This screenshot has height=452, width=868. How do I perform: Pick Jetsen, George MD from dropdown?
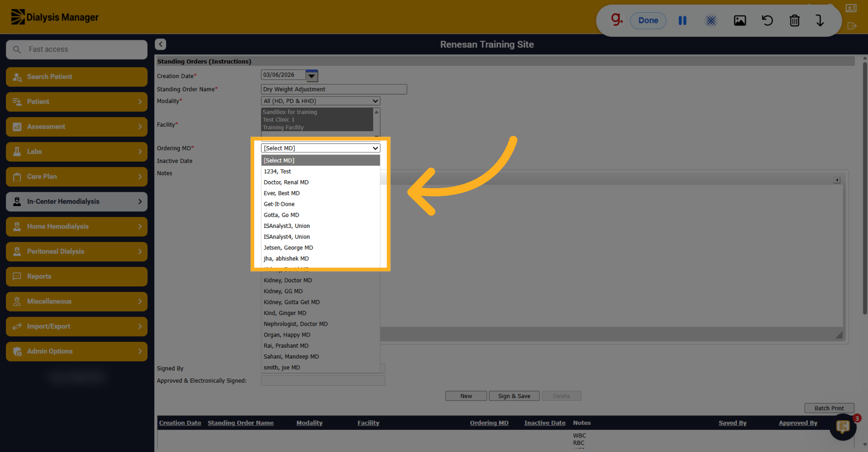320,248
